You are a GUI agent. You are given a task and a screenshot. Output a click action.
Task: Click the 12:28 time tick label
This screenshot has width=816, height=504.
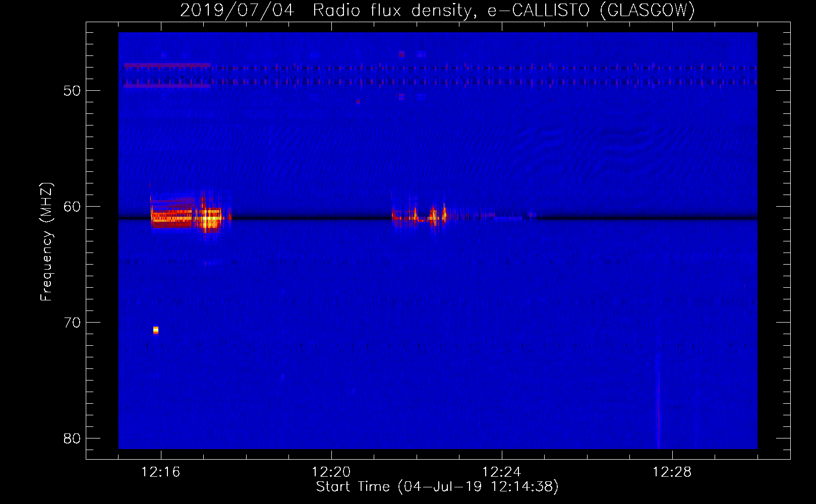point(672,472)
